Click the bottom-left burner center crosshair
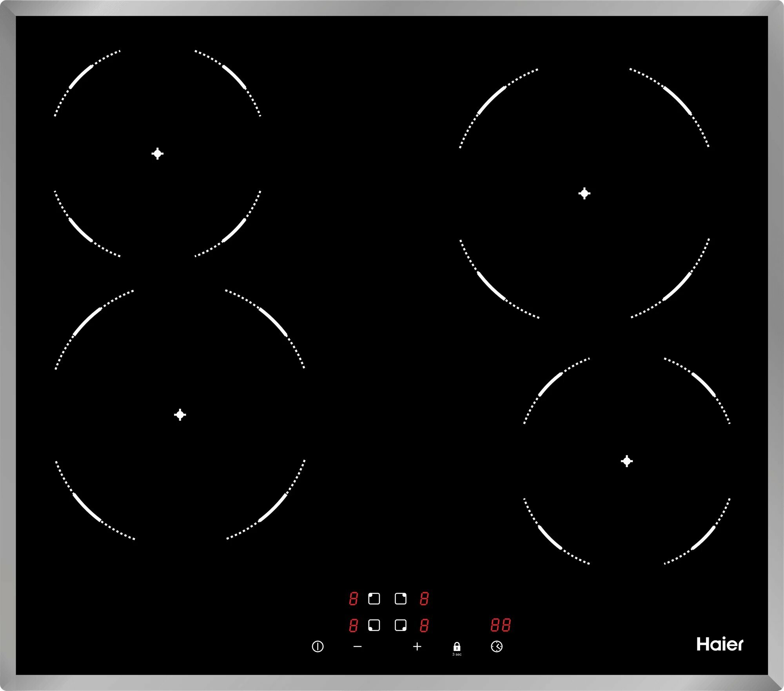This screenshot has height=691, width=784. pyautogui.click(x=180, y=414)
